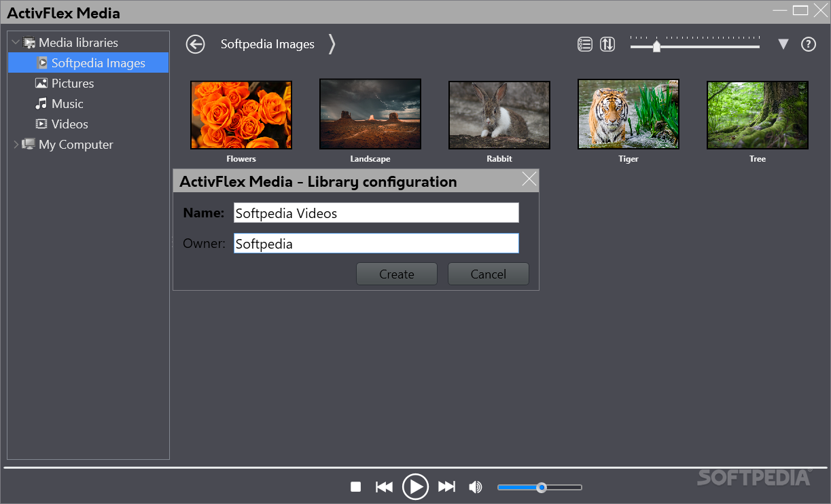Viewport: 831px width, 504px height.
Task: Click the My Computer monitor icon
Action: click(29, 144)
